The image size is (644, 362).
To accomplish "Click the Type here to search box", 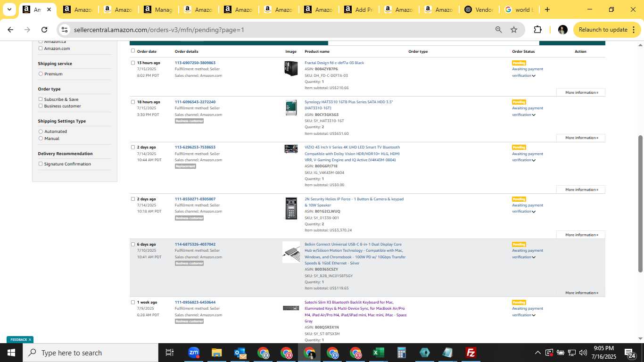I will (x=91, y=353).
